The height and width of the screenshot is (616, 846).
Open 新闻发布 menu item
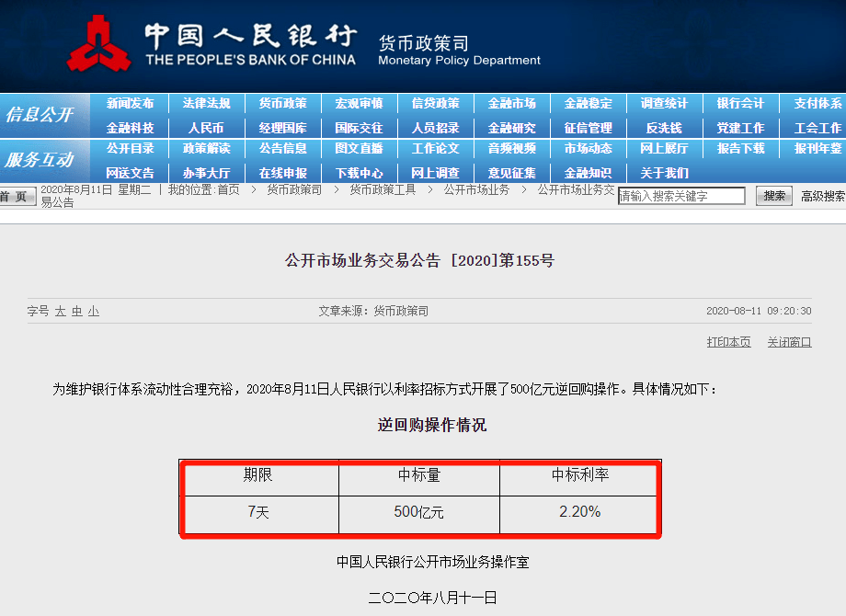click(130, 103)
